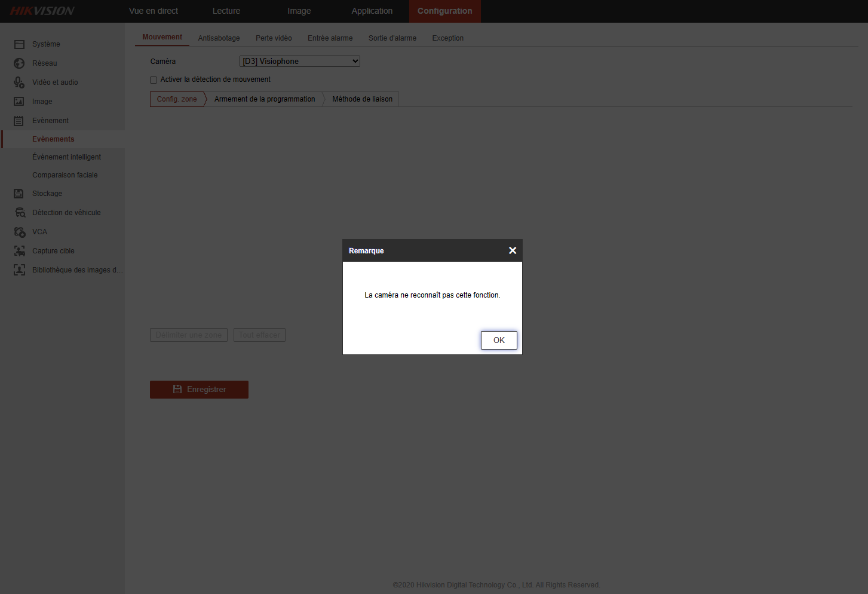868x594 pixels.
Task: Switch to the Antisabotage tab
Action: (219, 38)
